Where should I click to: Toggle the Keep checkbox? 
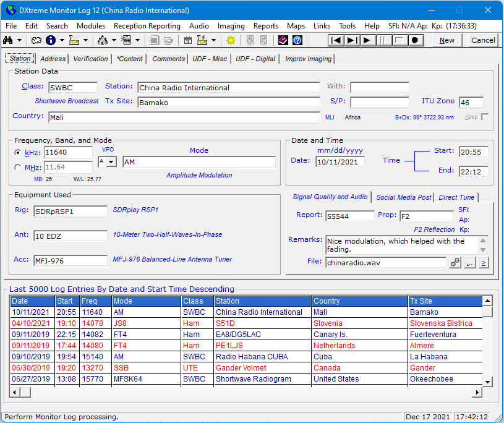point(485,117)
